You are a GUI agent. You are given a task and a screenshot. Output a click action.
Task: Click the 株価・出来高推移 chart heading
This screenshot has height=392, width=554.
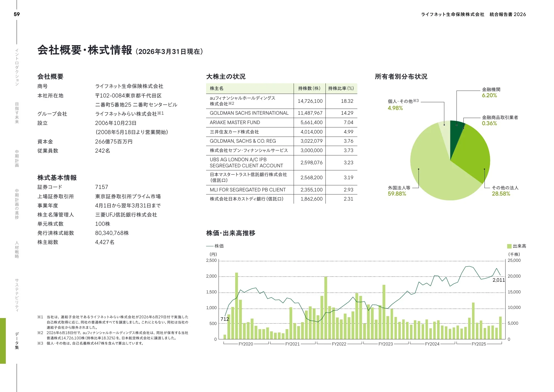pos(231,233)
